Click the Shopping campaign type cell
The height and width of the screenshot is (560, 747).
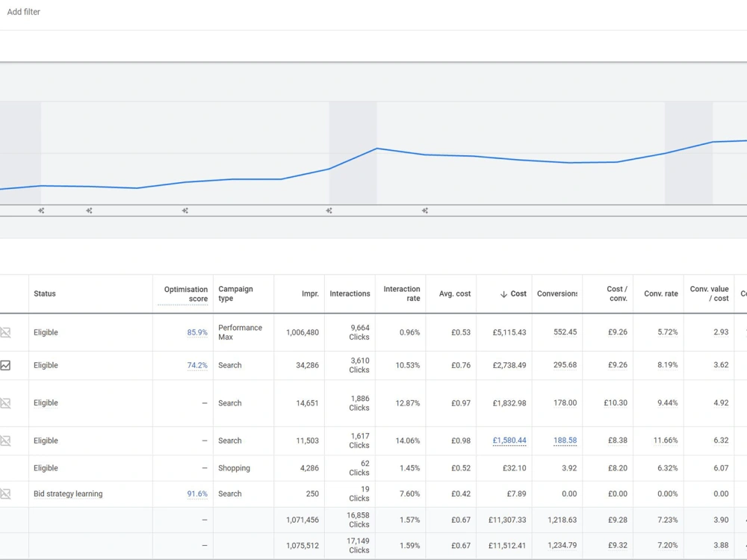click(234, 468)
